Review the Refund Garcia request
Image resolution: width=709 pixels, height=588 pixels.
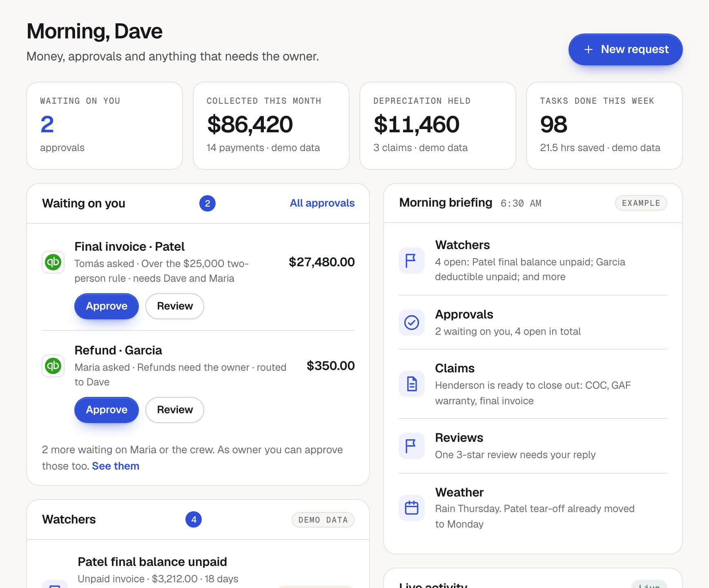pyautogui.click(x=175, y=410)
